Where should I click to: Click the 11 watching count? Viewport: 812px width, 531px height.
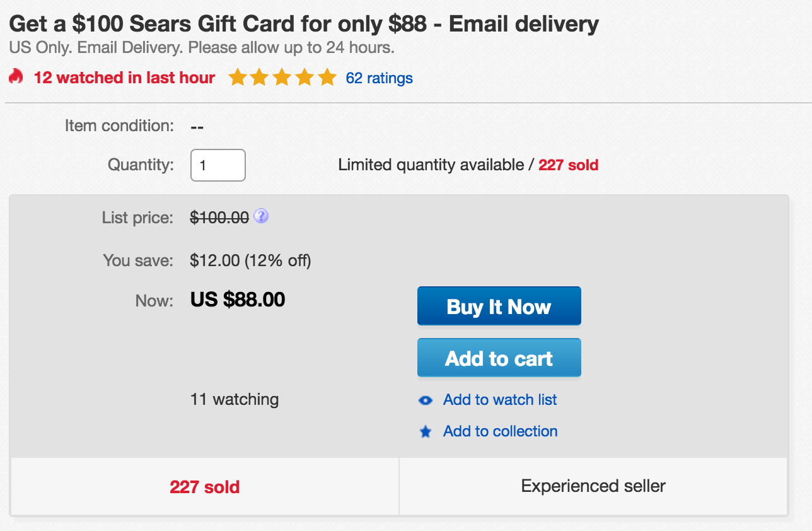click(235, 400)
